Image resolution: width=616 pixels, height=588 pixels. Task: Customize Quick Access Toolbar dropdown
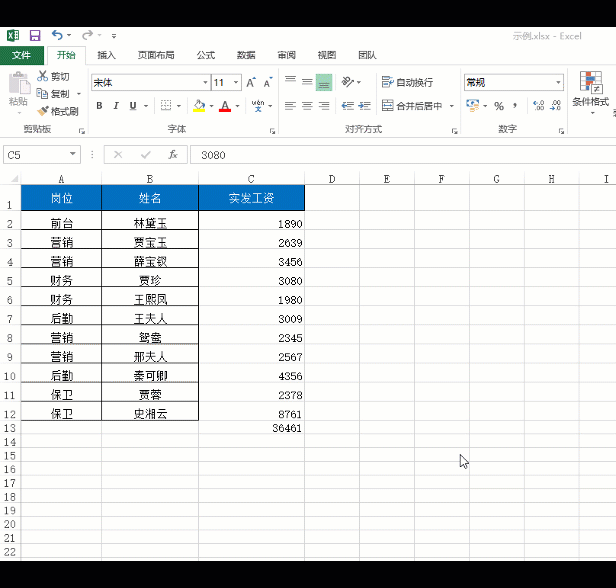coord(114,36)
